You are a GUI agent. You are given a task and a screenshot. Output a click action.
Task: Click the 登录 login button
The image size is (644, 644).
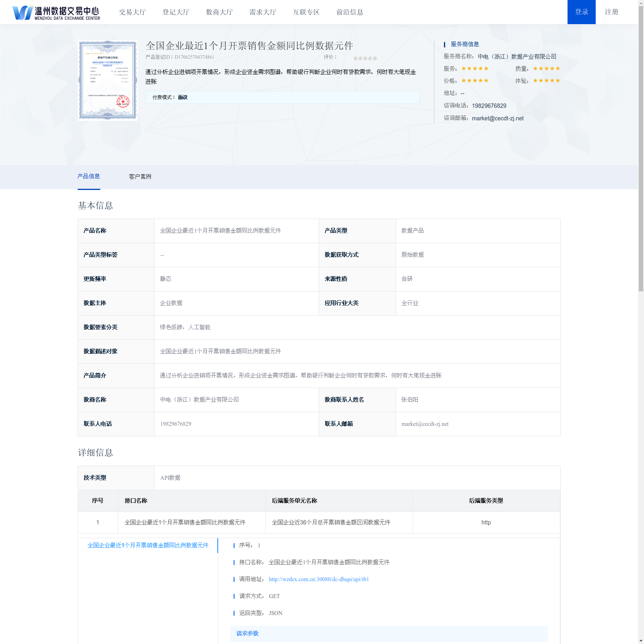(581, 12)
